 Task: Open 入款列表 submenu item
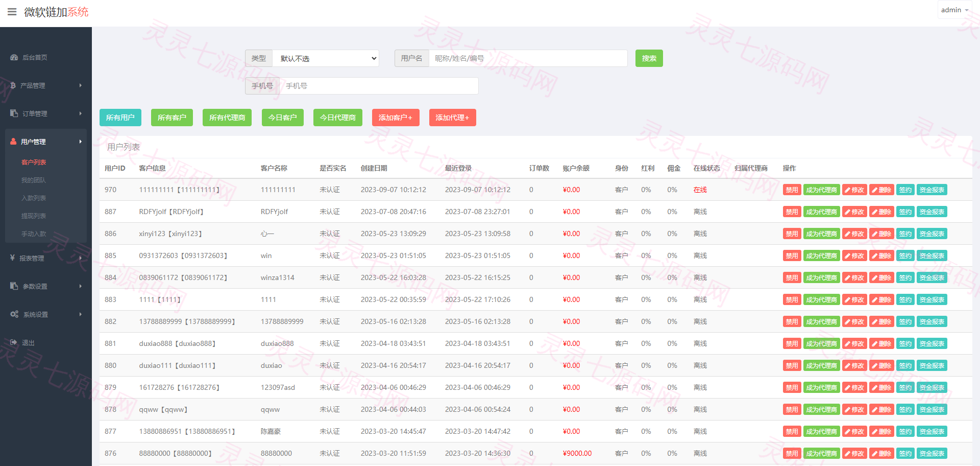34,198
